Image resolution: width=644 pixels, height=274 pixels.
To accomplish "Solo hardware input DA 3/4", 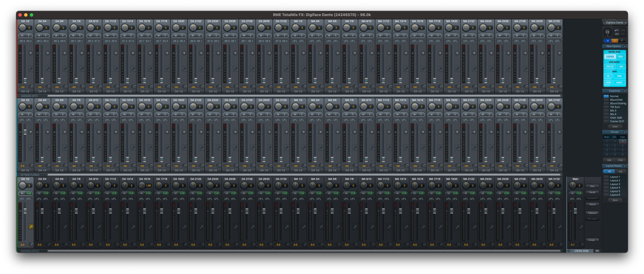I will click(45, 36).
